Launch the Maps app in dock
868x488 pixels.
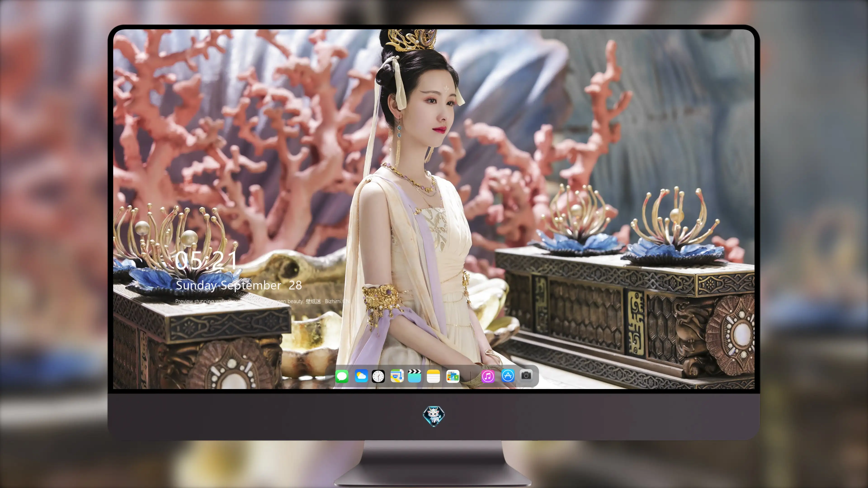point(397,376)
